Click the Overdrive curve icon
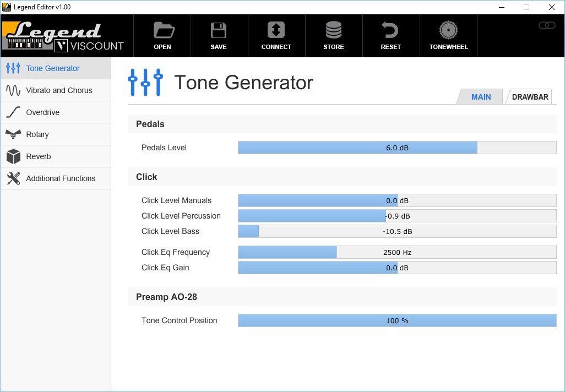The image size is (565, 392). [x=13, y=112]
